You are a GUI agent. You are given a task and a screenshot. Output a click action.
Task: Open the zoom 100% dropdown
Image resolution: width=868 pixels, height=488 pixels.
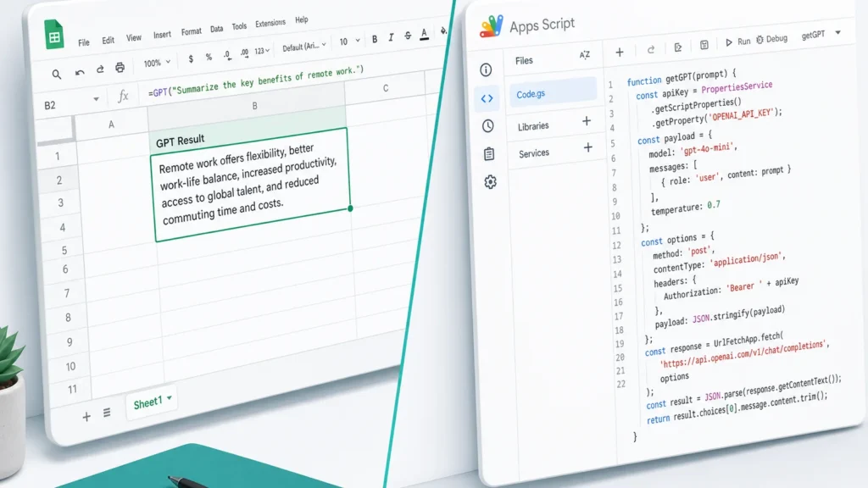pyautogui.click(x=157, y=63)
